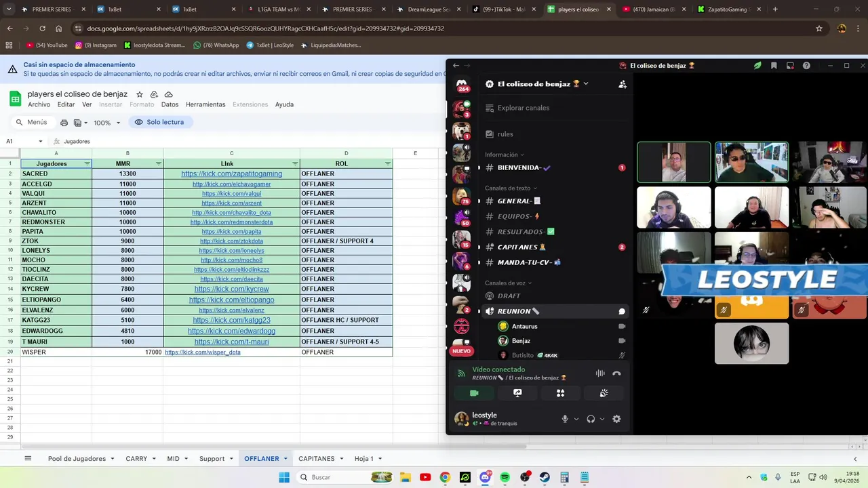Open the kick.com/kycrew link
868x488 pixels.
click(x=231, y=289)
